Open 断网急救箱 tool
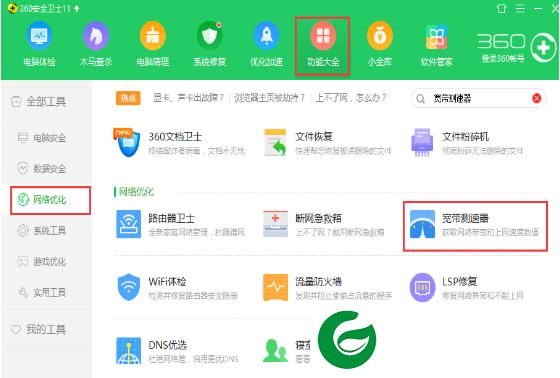The image size is (560, 378). pyautogui.click(x=324, y=224)
